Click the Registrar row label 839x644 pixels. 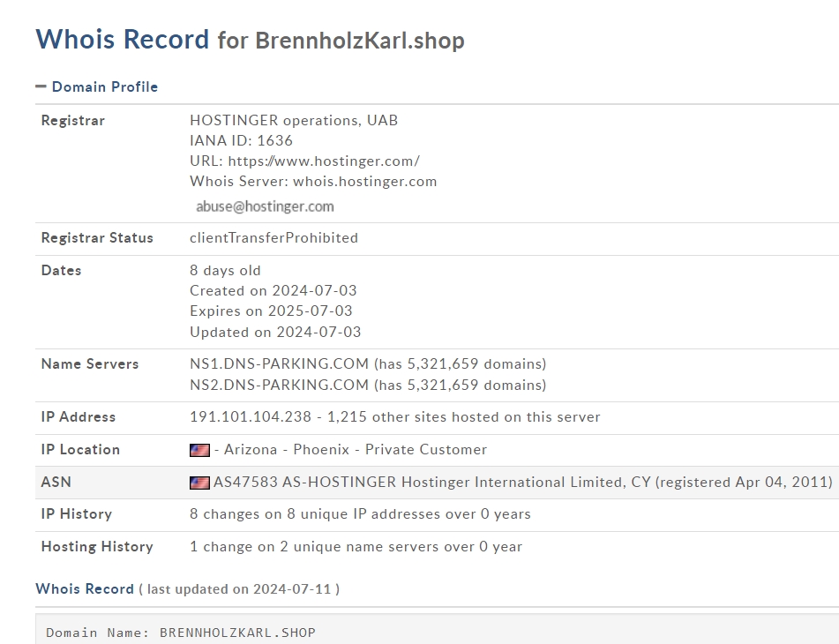click(72, 120)
